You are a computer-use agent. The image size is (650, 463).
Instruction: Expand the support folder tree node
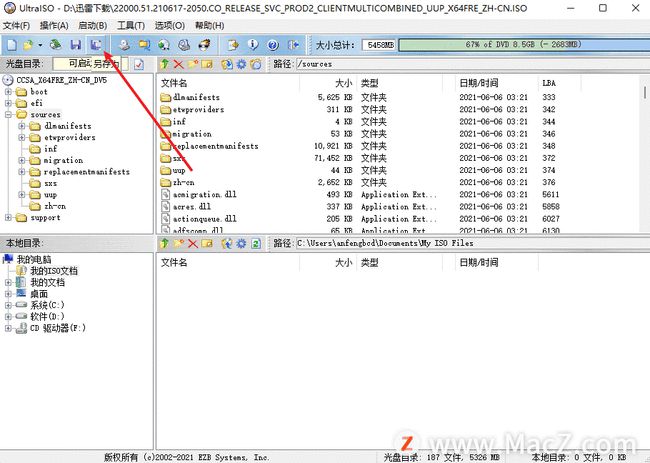click(8, 217)
